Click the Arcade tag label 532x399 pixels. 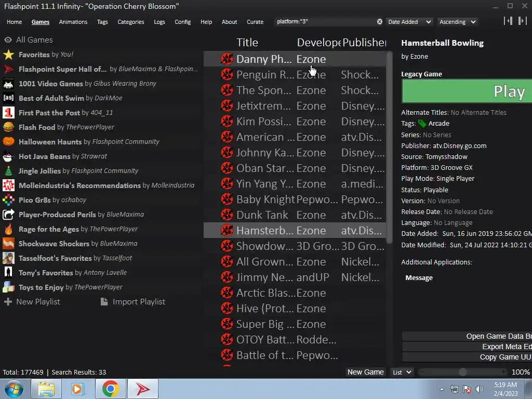click(x=438, y=124)
